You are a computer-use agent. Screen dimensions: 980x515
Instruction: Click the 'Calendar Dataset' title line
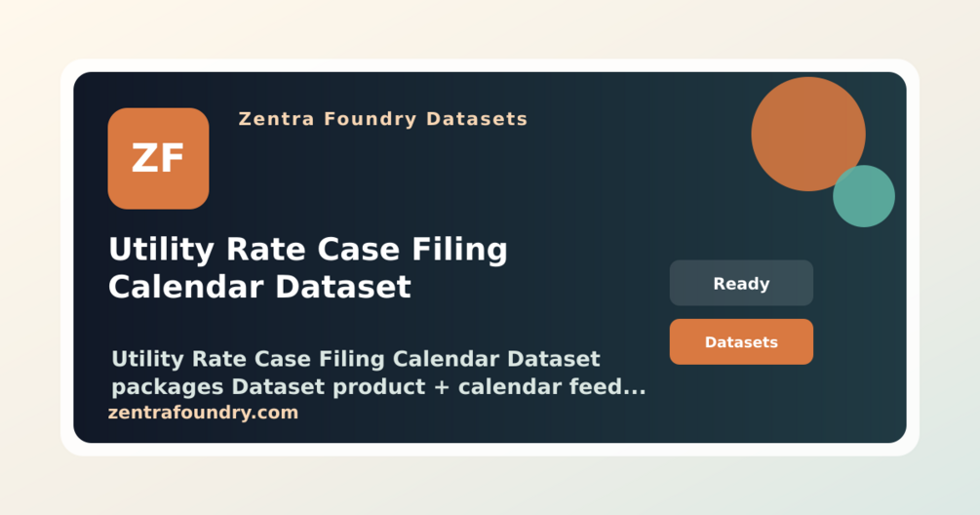[x=259, y=288]
